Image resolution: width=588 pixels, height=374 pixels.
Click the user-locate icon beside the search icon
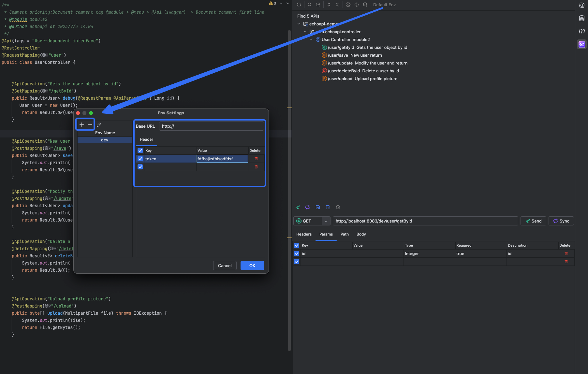pyautogui.click(x=318, y=5)
